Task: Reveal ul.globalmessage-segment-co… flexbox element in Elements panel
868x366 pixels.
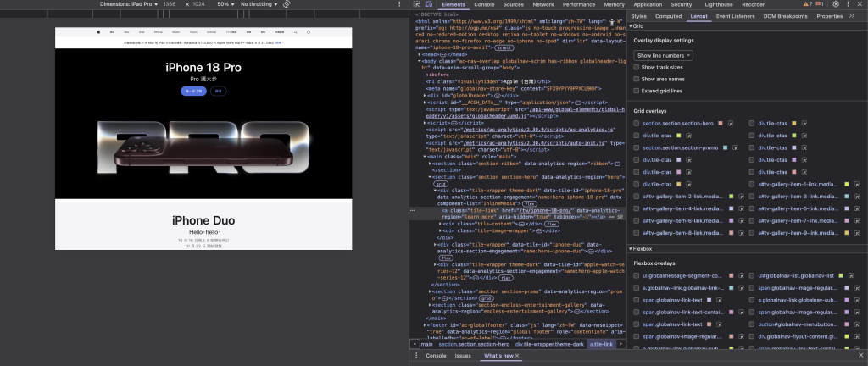Action: pos(741,275)
